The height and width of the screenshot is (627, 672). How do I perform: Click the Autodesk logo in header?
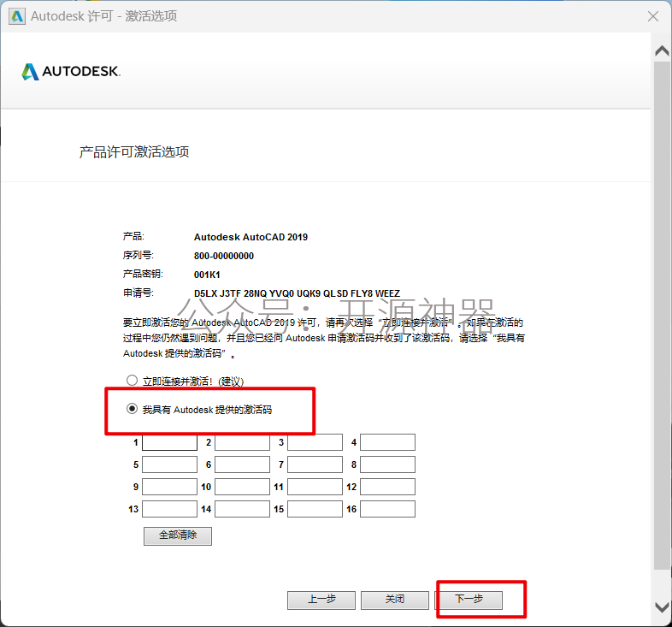pyautogui.click(x=71, y=71)
